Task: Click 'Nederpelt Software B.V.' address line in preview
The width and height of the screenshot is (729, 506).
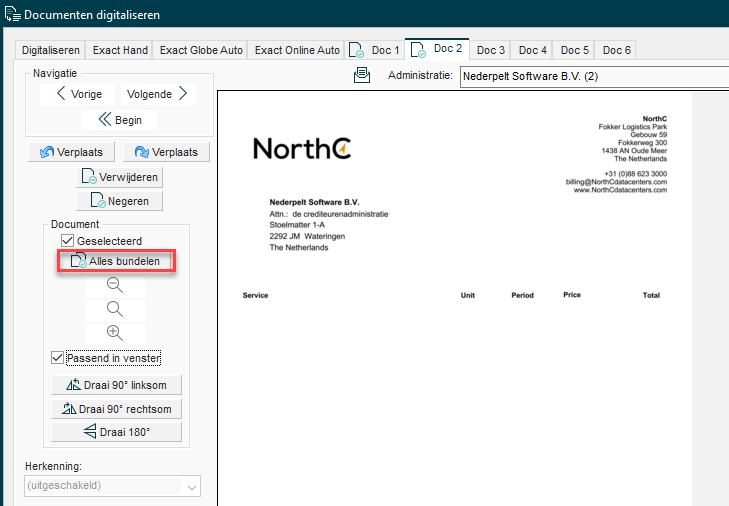Action: point(314,202)
